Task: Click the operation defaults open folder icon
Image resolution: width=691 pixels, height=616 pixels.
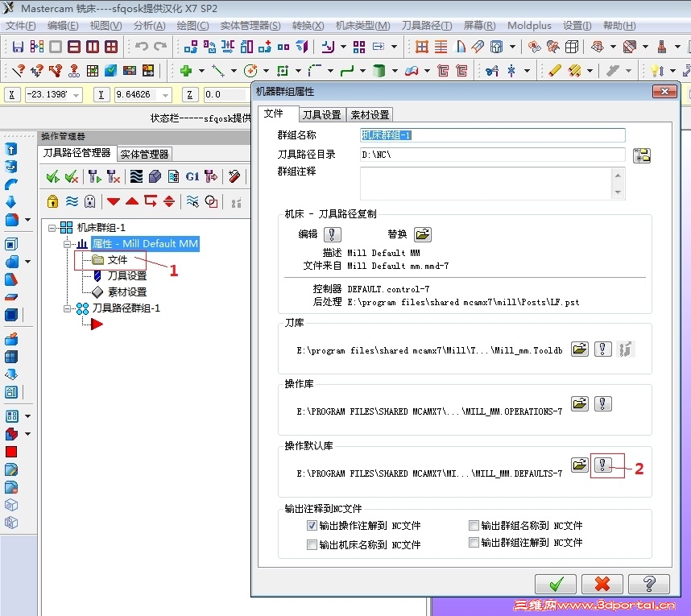Action: (x=580, y=465)
